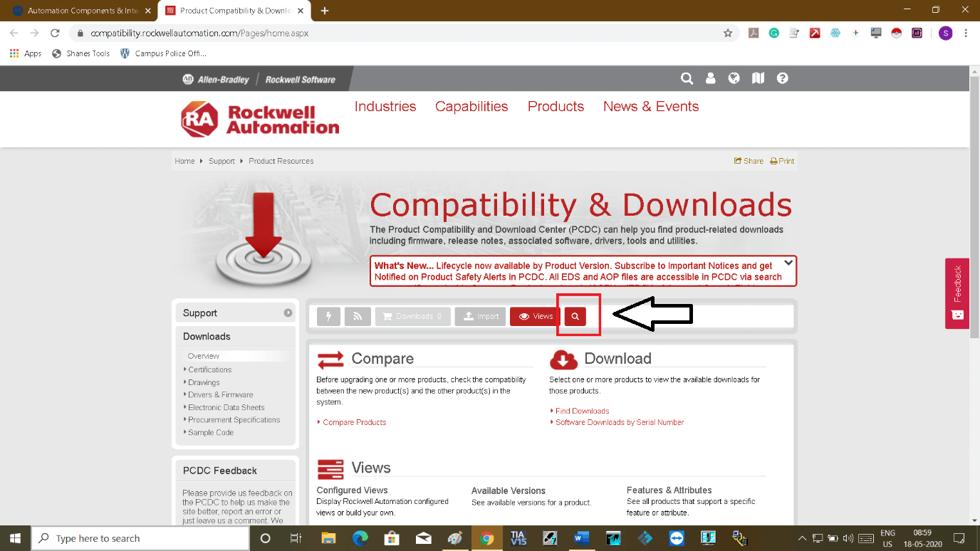Click the Allen-Bradley brand link
This screenshot has height=551, width=980.
tap(217, 79)
